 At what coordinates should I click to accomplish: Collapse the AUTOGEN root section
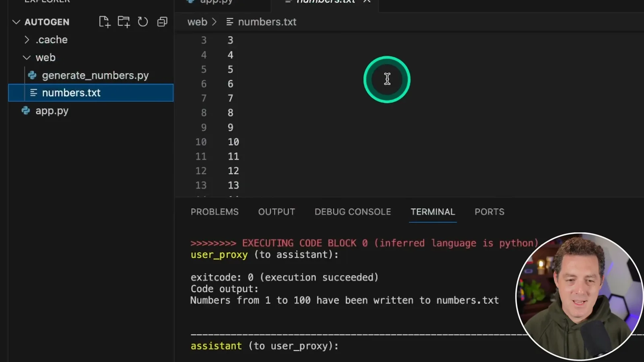(16, 22)
